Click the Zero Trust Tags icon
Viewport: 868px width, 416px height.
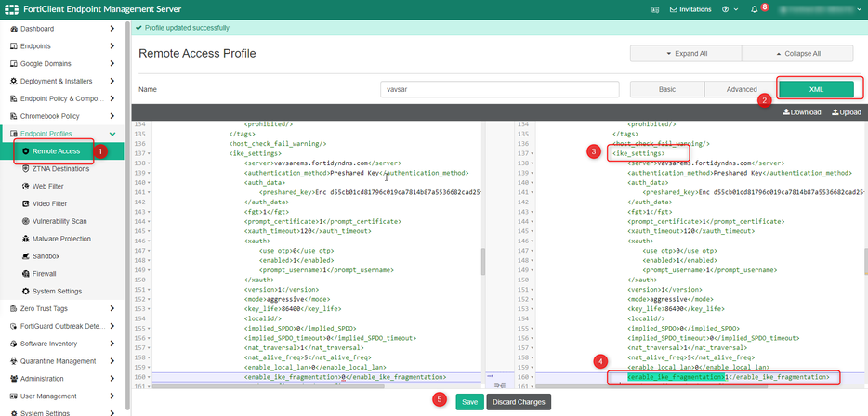coord(14,308)
